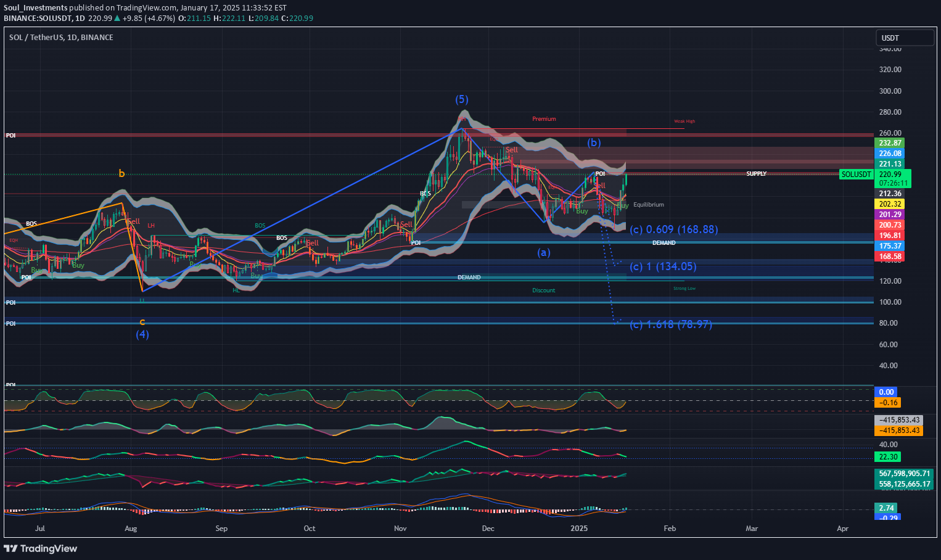Select the 22.30 indicator value
This screenshot has height=560, width=941.
[x=888, y=457]
